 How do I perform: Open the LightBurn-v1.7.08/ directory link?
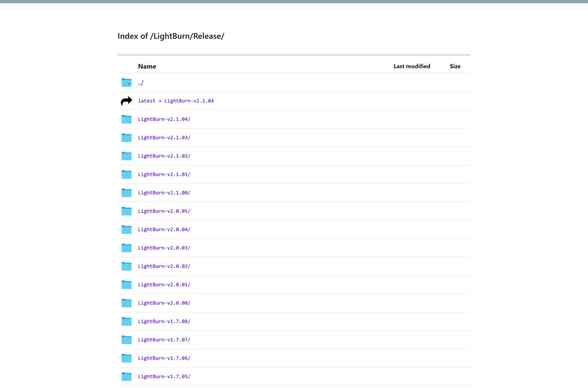point(164,321)
